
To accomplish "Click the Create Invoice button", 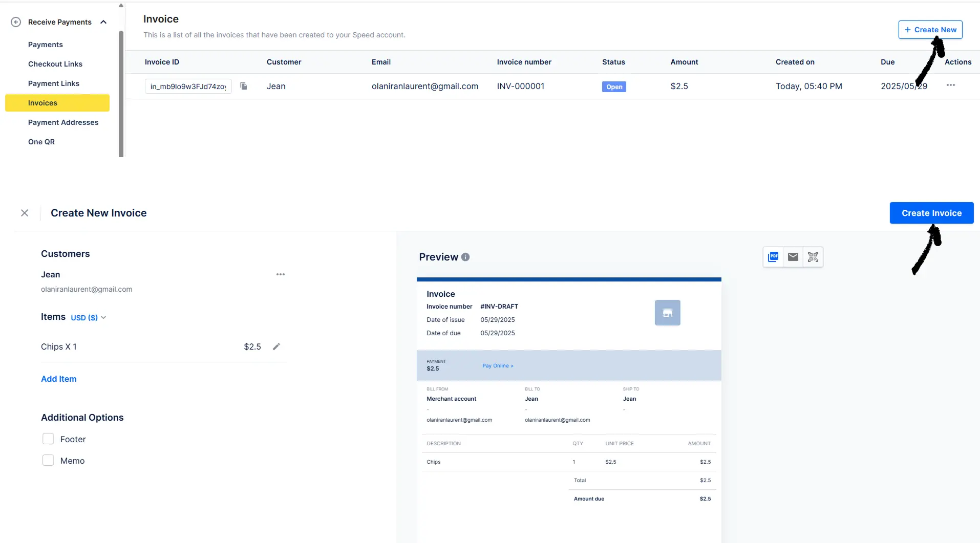I will click(x=931, y=212).
